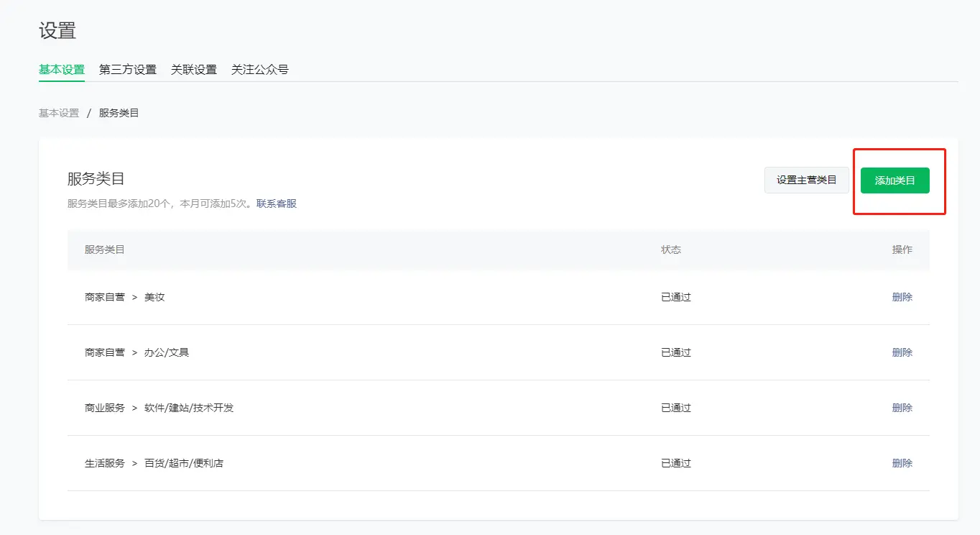Click 服务类目 in the breadcrumb trail
The width and height of the screenshot is (980, 535).
[119, 113]
